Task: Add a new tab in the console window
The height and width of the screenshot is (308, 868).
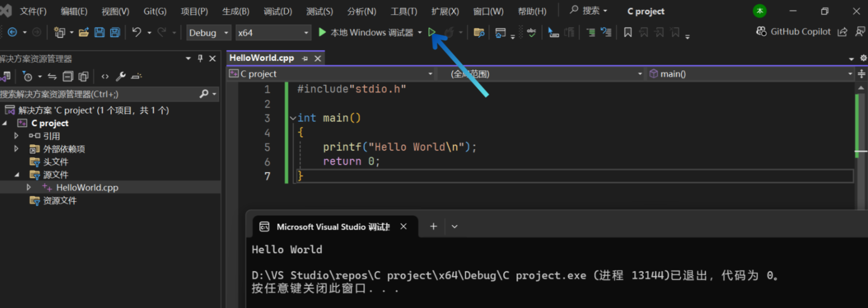Action: [434, 226]
